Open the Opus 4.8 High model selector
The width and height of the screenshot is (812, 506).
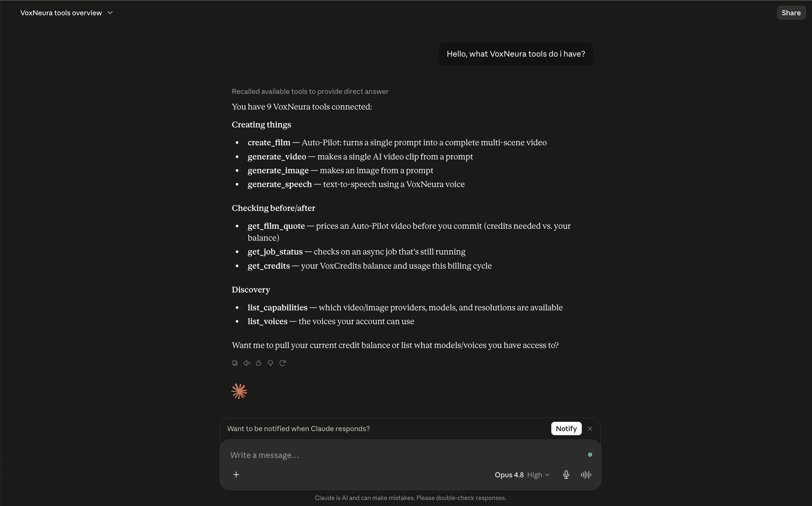[x=522, y=475]
